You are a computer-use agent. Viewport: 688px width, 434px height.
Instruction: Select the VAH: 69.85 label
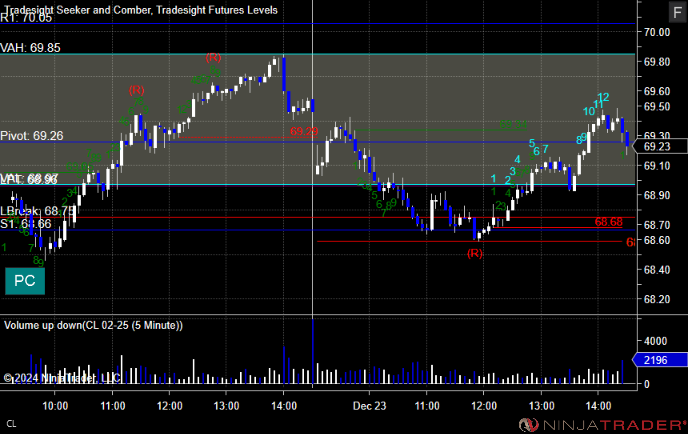(x=30, y=48)
